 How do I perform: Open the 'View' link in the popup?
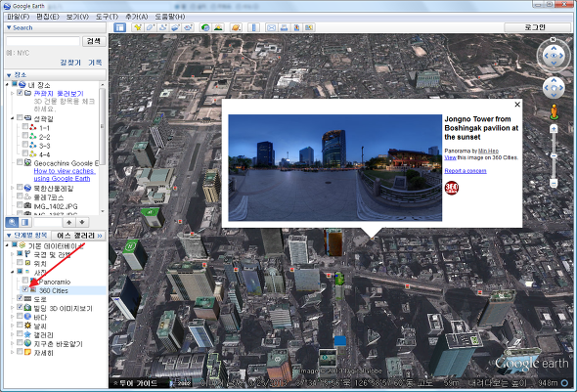click(450, 157)
